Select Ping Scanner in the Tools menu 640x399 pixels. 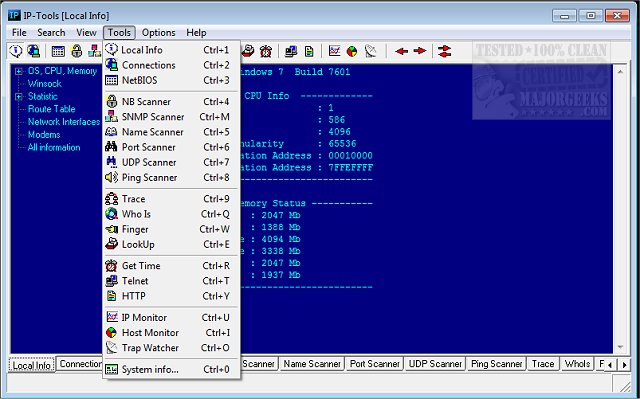(171, 177)
